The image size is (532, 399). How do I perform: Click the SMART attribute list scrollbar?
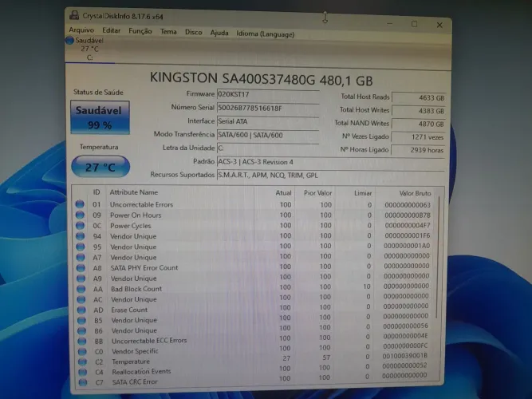coord(438,258)
